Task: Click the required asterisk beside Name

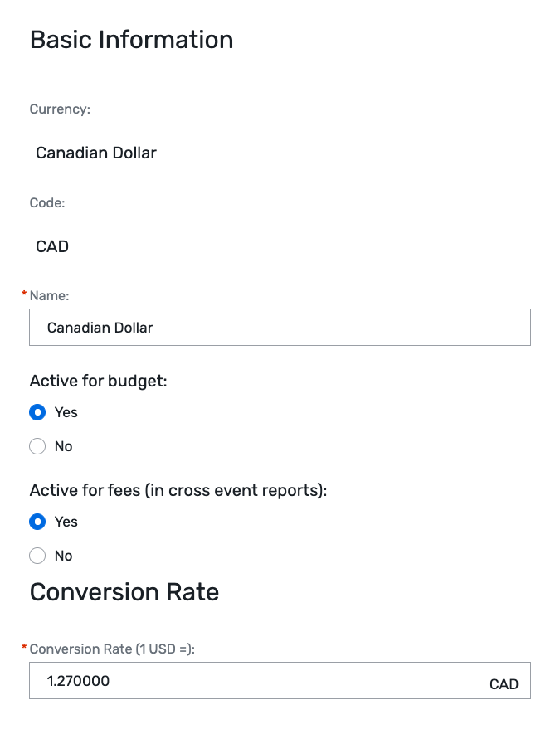Action: [23, 293]
